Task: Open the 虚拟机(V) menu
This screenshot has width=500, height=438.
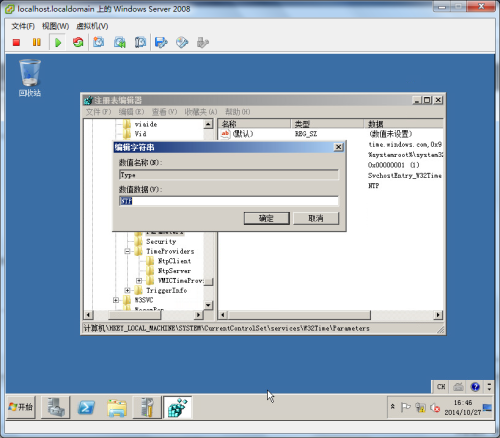Action: coord(92,26)
